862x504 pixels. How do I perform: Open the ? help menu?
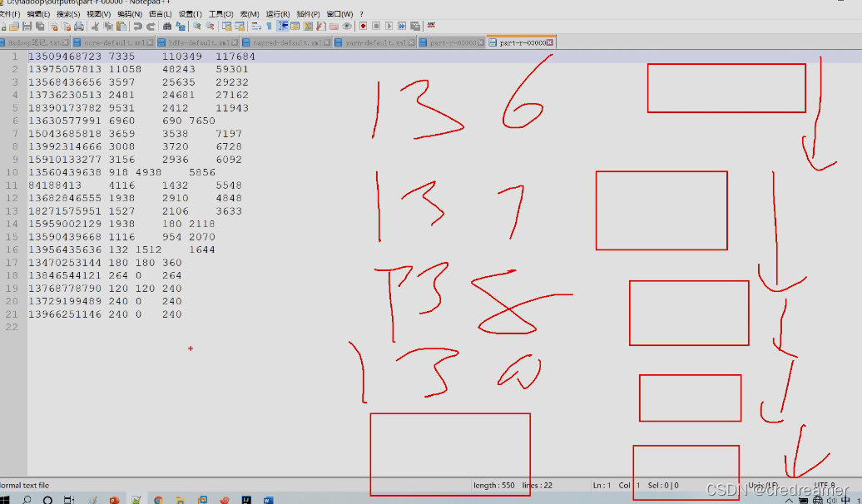click(361, 14)
